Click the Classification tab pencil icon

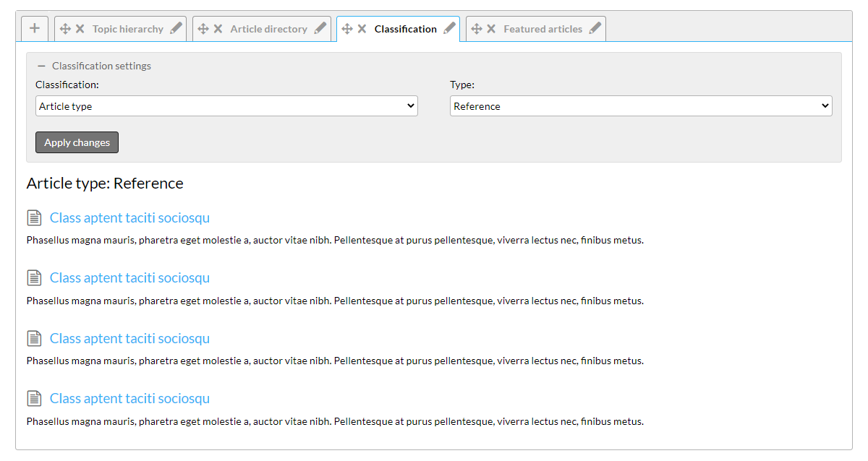point(449,29)
